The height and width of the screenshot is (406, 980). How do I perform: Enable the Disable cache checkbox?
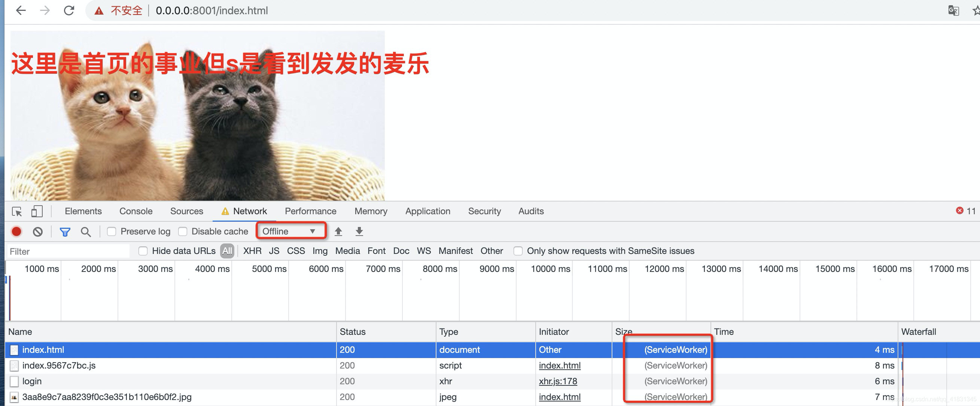(x=183, y=231)
